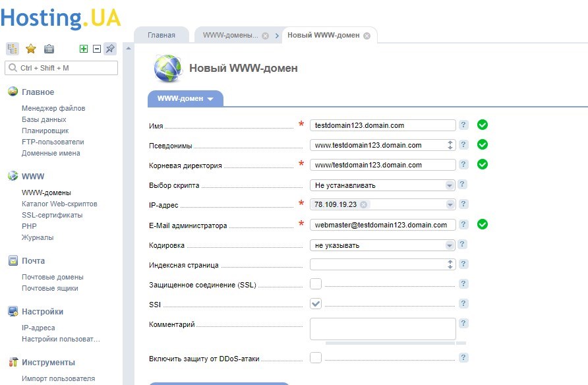Click the pin icon in sidebar toolbar
The height and width of the screenshot is (385, 588).
[110, 49]
